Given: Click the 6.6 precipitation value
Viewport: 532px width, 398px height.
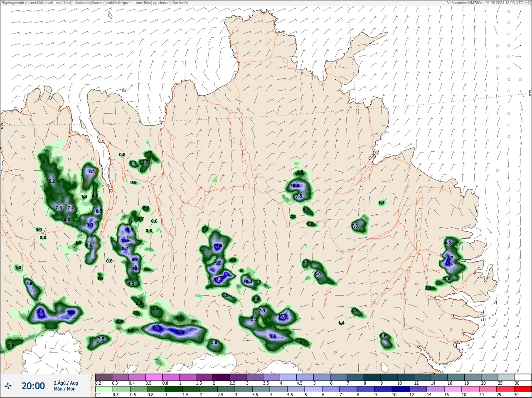Looking at the screenshot, I should point(383,336).
